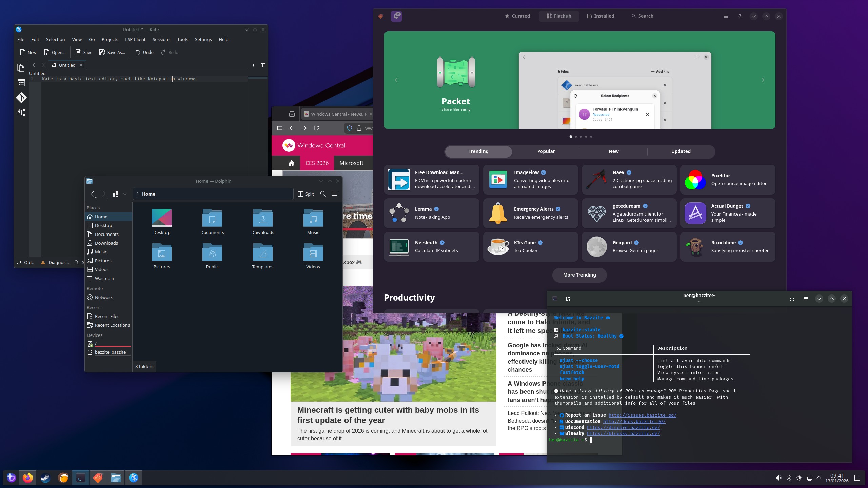Launch Firefox from the taskbar
The width and height of the screenshot is (868, 488).
(x=28, y=478)
